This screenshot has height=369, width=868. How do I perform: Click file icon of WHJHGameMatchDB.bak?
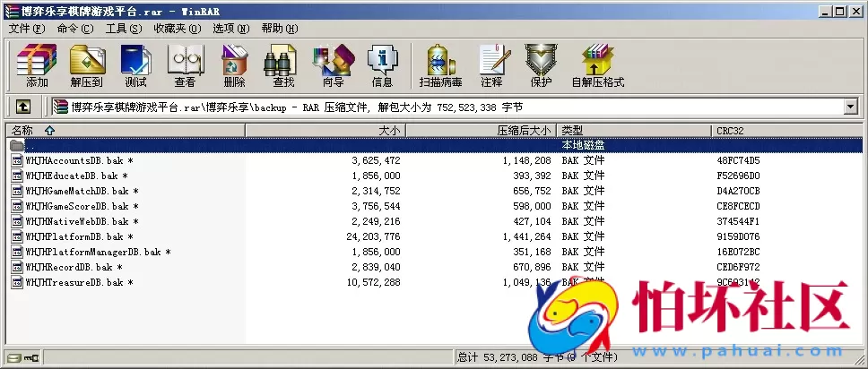pyautogui.click(x=17, y=191)
